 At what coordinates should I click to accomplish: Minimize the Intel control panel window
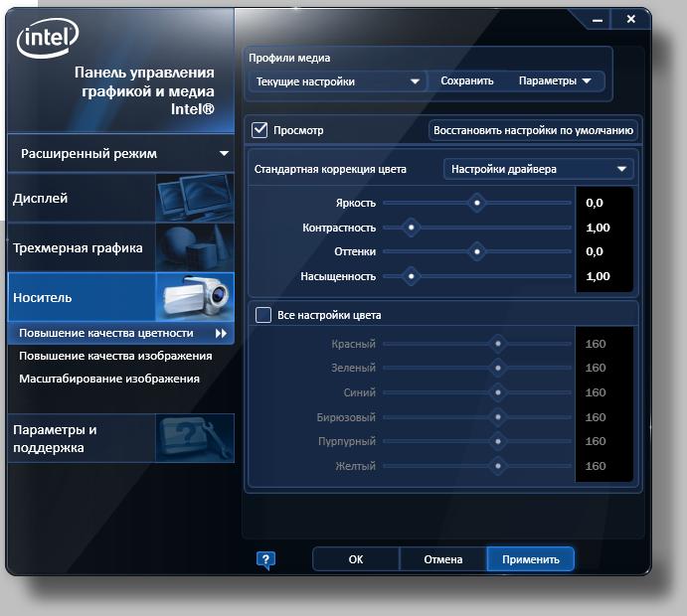coord(598,20)
